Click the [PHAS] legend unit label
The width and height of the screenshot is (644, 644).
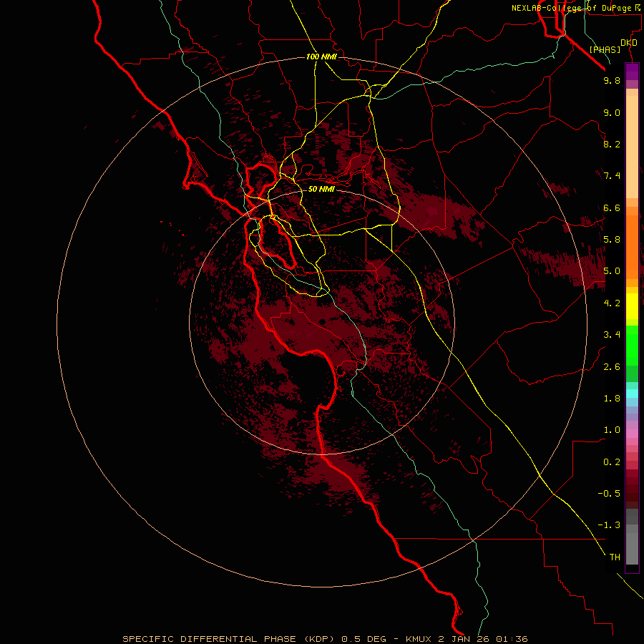(x=605, y=49)
